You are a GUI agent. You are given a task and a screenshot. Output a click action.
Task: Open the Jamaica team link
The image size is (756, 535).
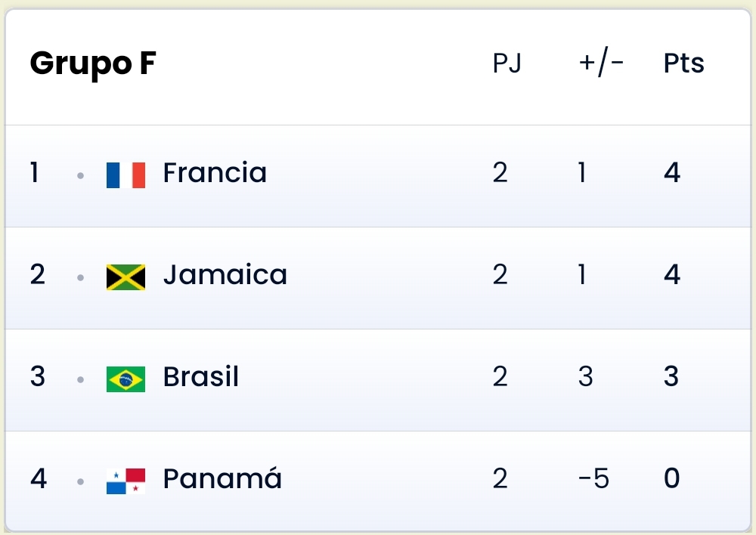tap(225, 275)
